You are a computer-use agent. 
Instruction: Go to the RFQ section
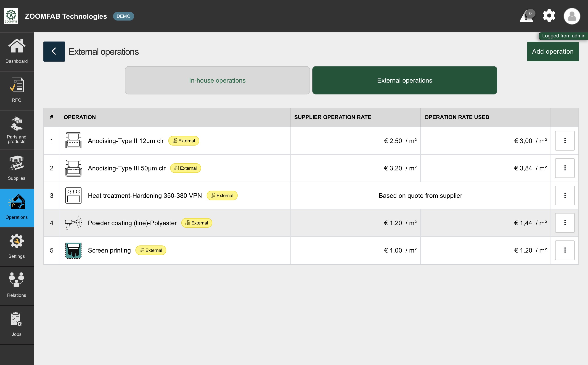(x=17, y=90)
